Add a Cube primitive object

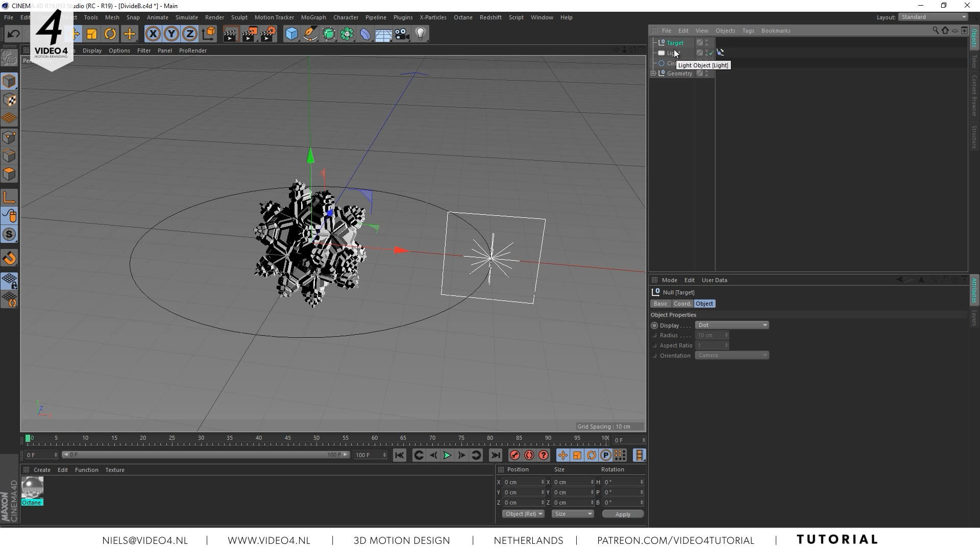(x=291, y=34)
